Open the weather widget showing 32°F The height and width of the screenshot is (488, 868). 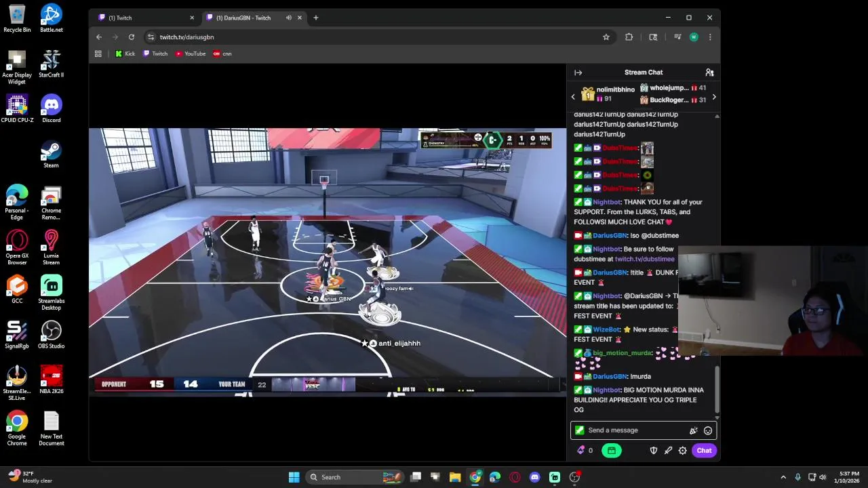[x=31, y=477]
